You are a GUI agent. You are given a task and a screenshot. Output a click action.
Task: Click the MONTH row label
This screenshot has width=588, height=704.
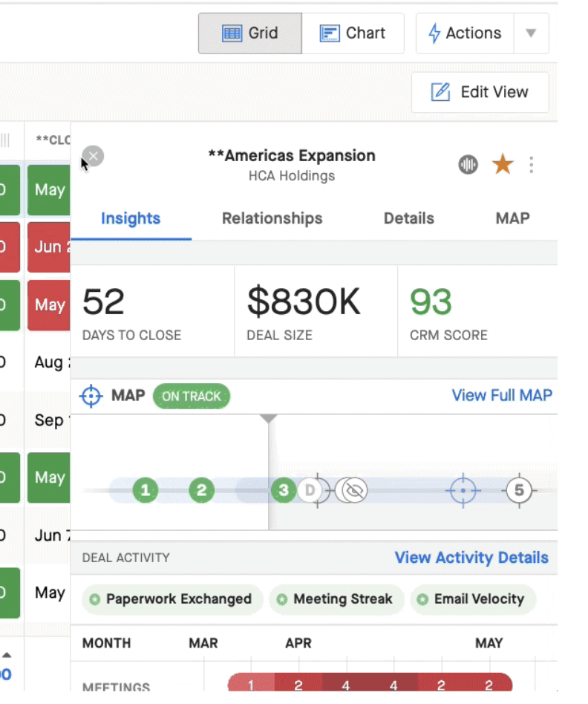click(x=106, y=643)
